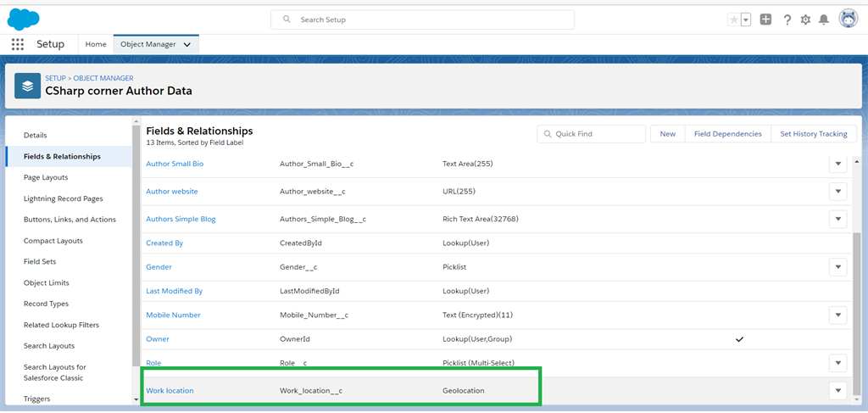Screen dimensions: 868x413
Task: Open actions dropdown for Authors Simple Blog row
Action: tap(838, 219)
